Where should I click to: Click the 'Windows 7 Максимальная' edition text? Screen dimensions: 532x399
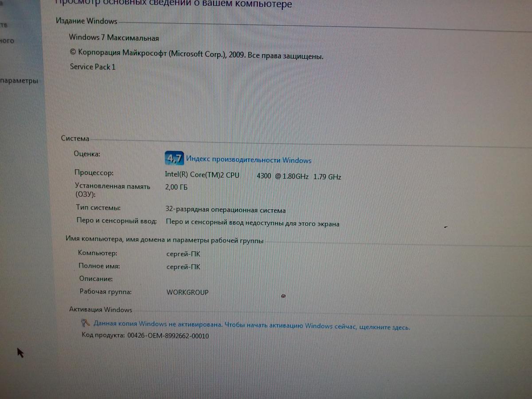(x=114, y=38)
